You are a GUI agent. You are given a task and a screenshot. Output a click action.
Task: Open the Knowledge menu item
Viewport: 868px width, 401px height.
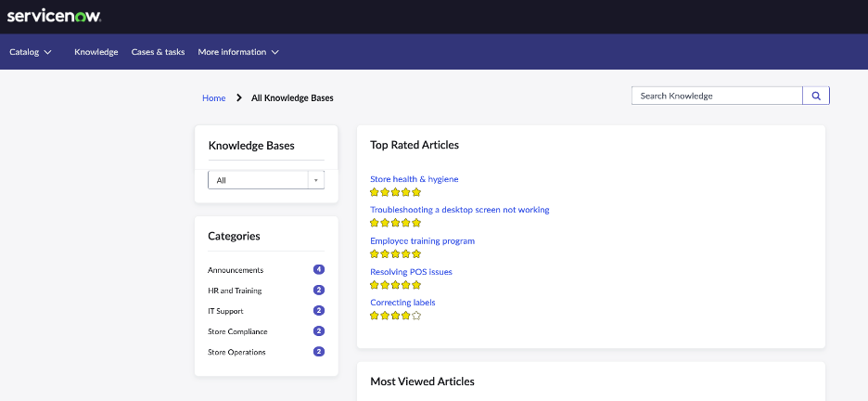point(96,52)
